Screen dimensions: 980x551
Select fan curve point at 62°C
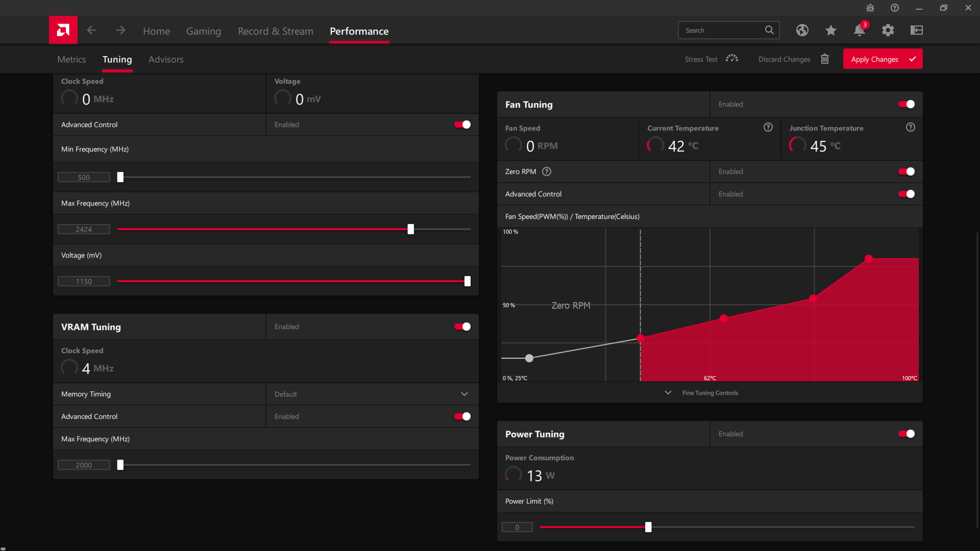click(x=724, y=318)
